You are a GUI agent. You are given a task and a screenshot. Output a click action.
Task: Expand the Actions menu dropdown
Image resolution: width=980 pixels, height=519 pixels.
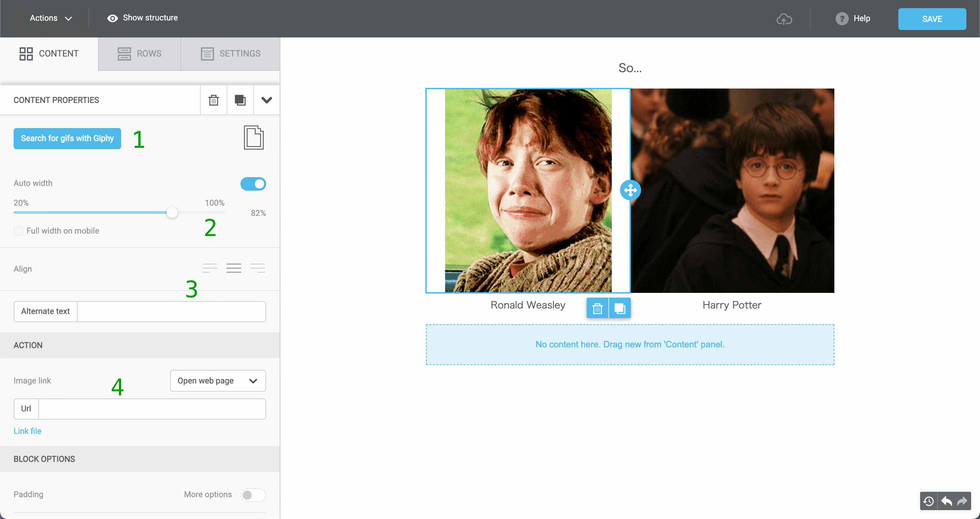click(50, 18)
